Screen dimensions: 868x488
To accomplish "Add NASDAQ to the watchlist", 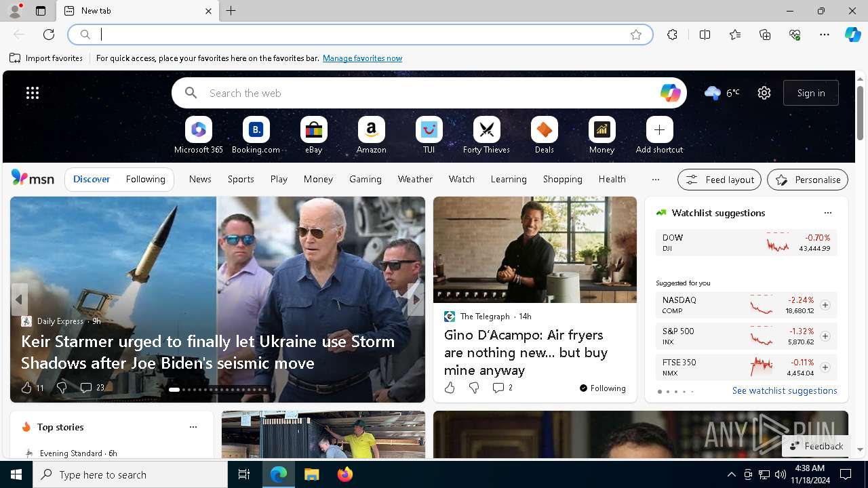I will coord(825,305).
